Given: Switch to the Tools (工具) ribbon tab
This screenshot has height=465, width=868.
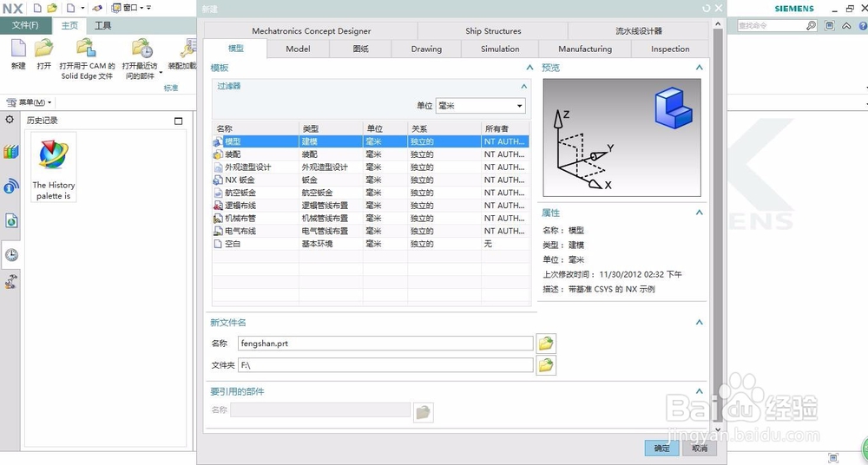Looking at the screenshot, I should 103,25.
